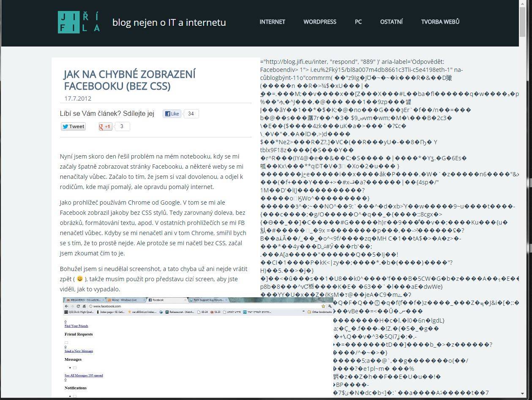The width and height of the screenshot is (532, 400).
Task: Click the Like count 34
Action: (191, 114)
